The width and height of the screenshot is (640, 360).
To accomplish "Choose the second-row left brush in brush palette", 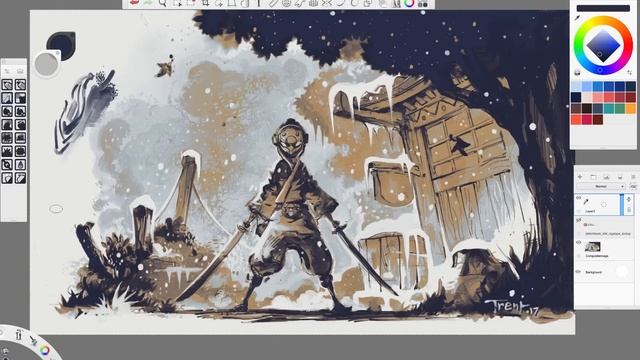I will click(x=7, y=98).
